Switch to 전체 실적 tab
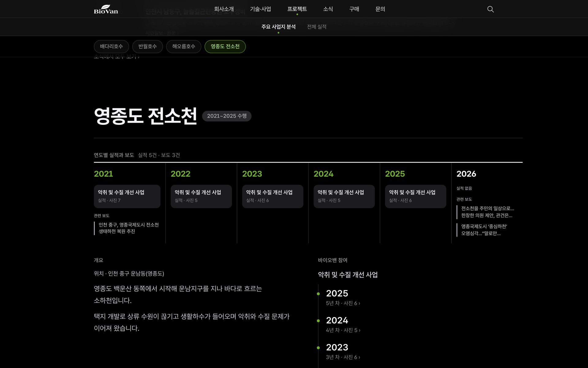Viewport: 588px width, 368px height. click(317, 27)
